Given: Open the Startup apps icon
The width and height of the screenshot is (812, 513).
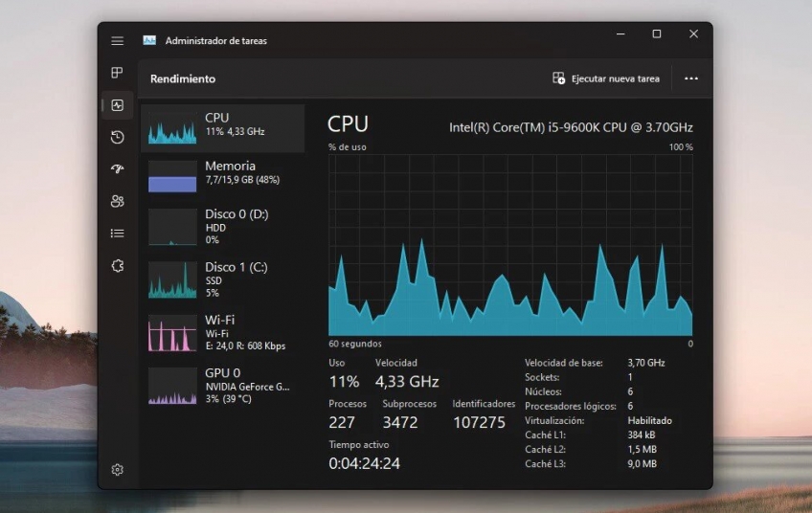Looking at the screenshot, I should point(117,169).
